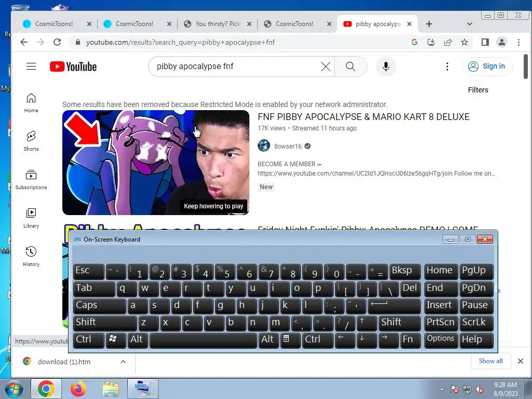Open History in YouTube sidebar
The height and width of the screenshot is (399, 532).
pyautogui.click(x=31, y=256)
